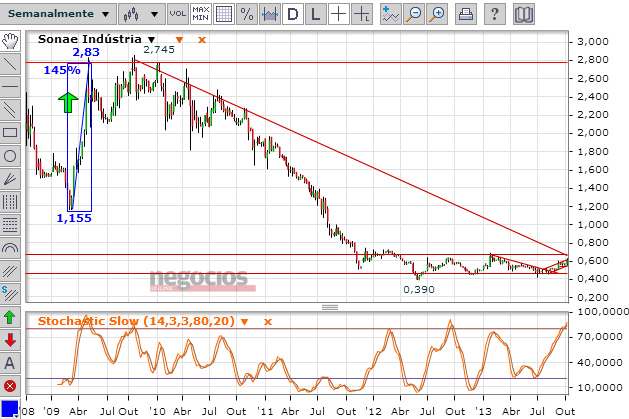
Task: Click the pane splitter handle between charts
Action: [330, 308]
